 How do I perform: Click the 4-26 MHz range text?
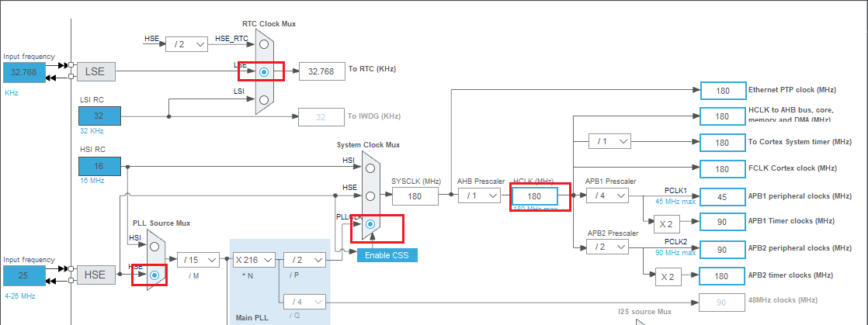coord(20,296)
